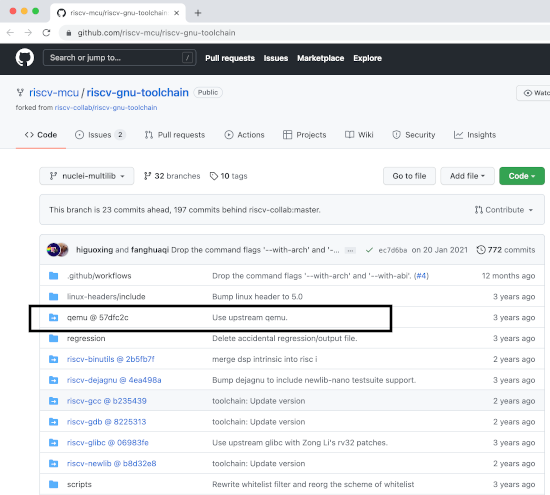Click the Watch button
Image resolution: width=550 pixels, height=495 pixels.
[x=534, y=93]
